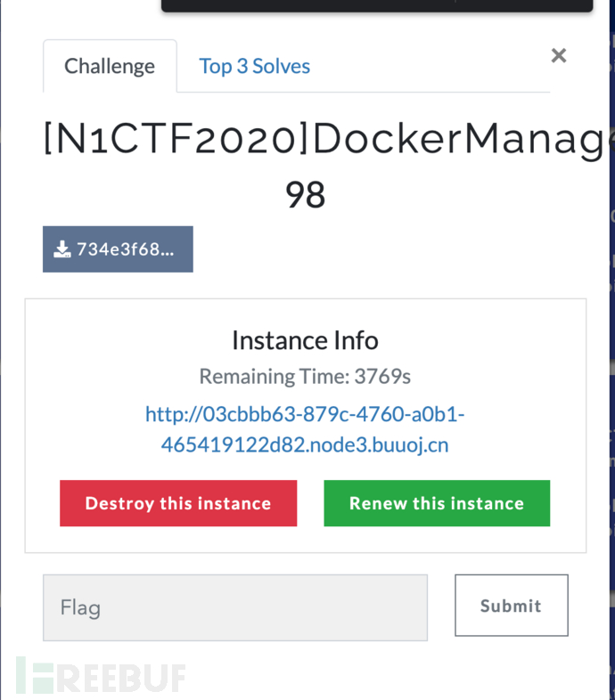Click the dark page strip right of dialog
615x700 pixels.
pyautogui.click(x=610, y=356)
